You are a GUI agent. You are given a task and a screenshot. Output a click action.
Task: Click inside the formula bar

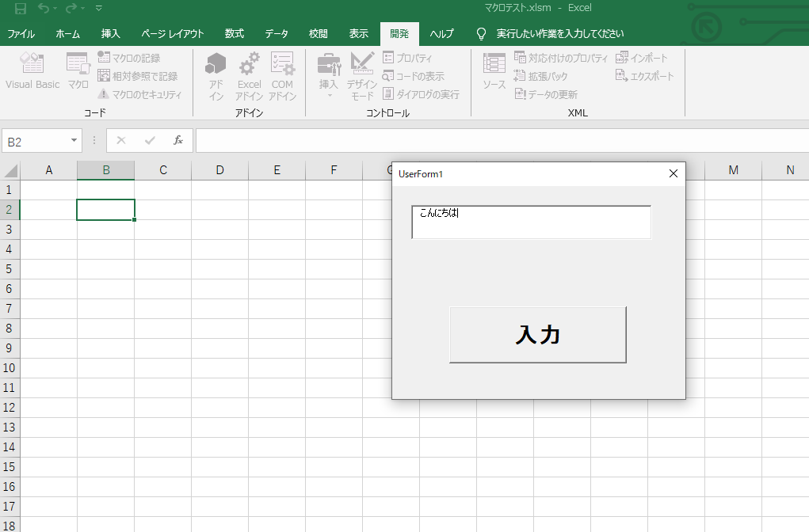(502, 141)
